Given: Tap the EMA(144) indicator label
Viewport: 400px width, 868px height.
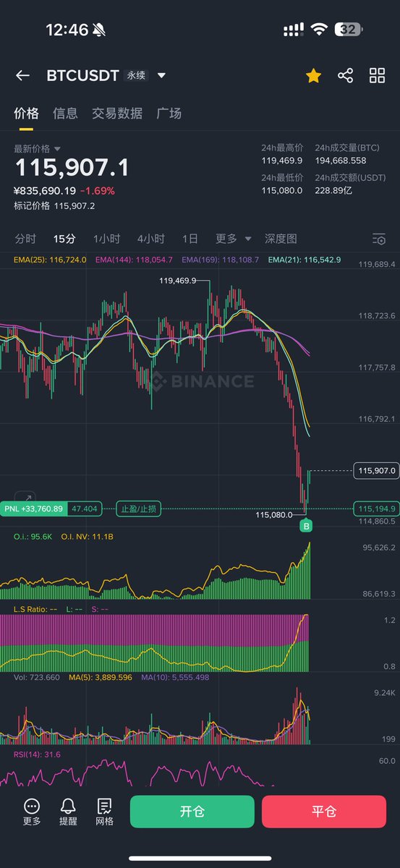Looking at the screenshot, I should [134, 260].
